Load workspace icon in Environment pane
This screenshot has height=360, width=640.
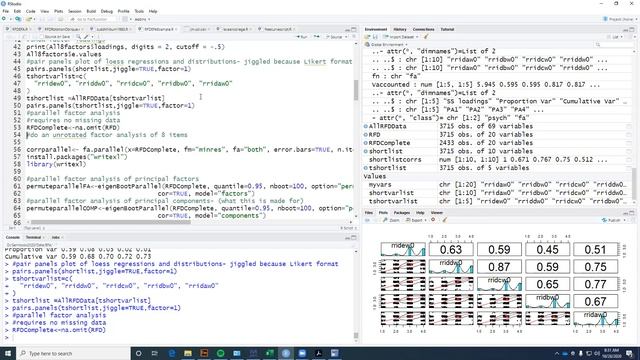(367, 37)
